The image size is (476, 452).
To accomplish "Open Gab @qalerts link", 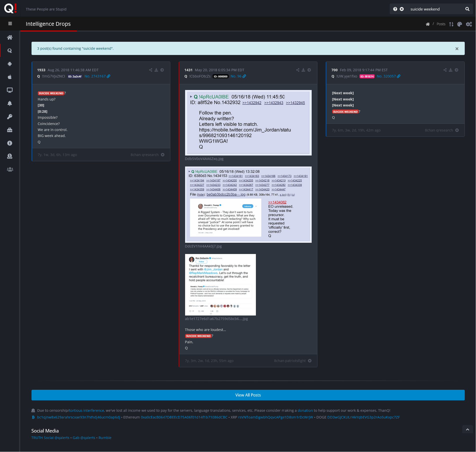I will pos(84,438).
